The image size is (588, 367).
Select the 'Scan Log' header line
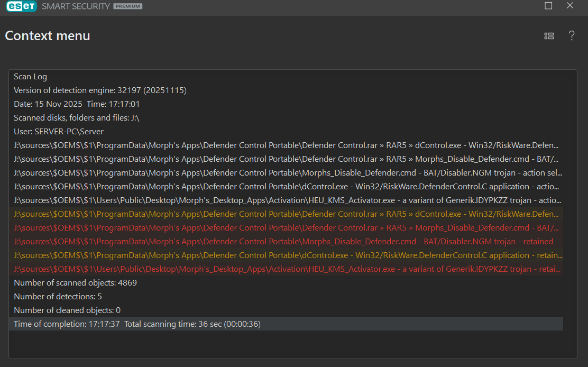(30, 77)
